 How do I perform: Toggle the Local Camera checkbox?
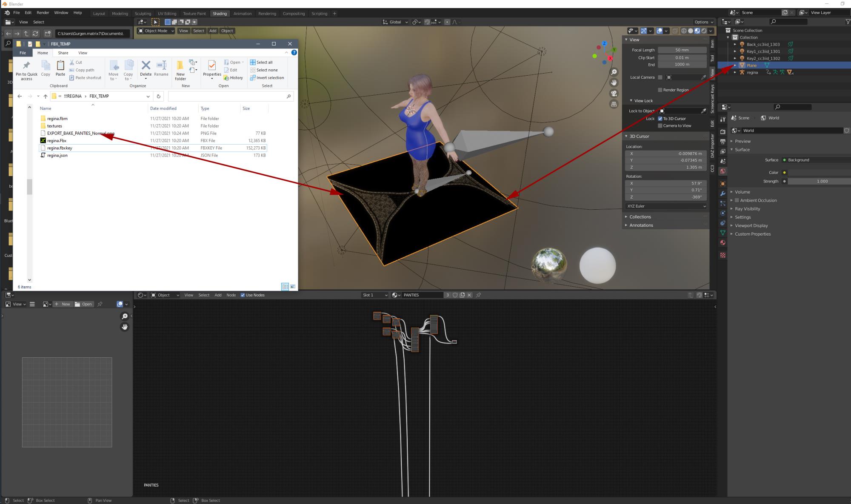click(x=660, y=77)
